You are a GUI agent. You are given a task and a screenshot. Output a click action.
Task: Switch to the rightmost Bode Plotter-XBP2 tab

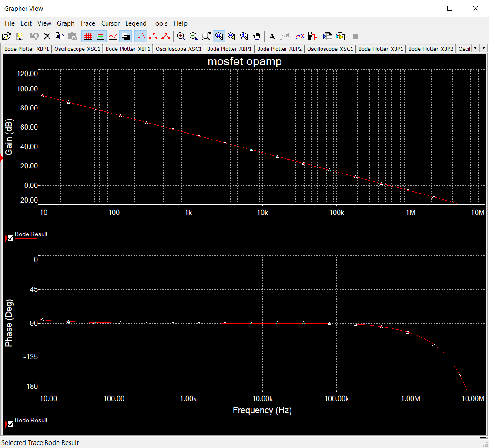click(x=431, y=49)
